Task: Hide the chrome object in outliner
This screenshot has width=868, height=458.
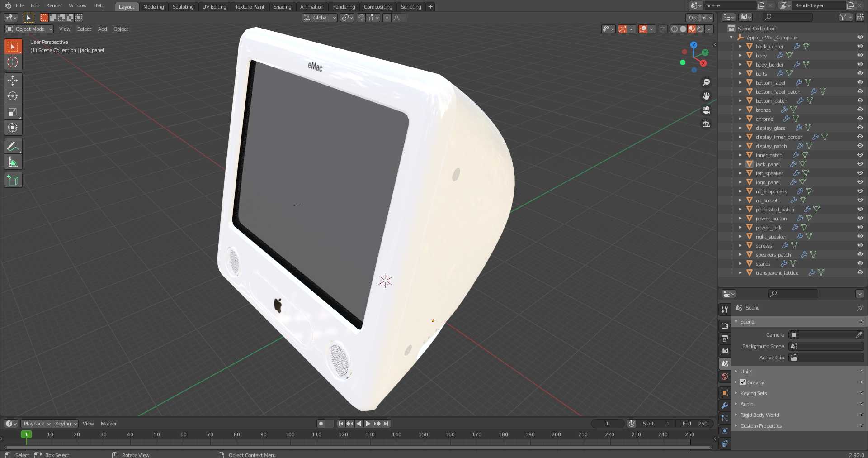Action: click(860, 119)
